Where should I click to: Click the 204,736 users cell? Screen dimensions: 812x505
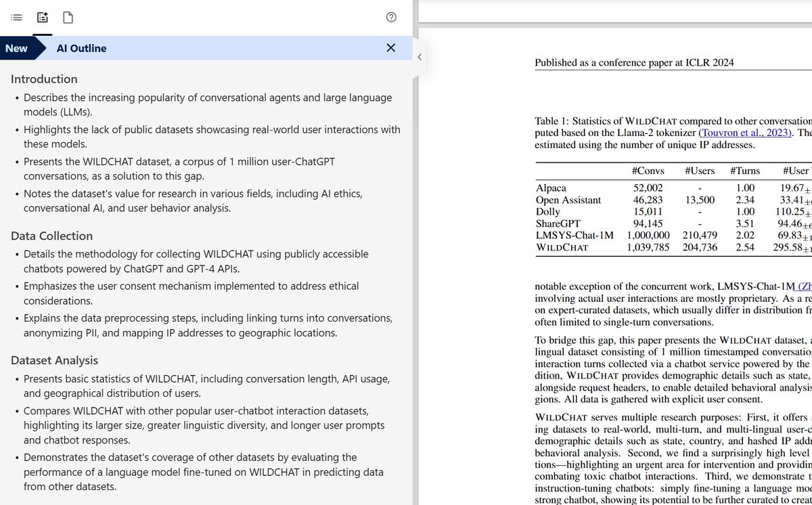pos(701,247)
